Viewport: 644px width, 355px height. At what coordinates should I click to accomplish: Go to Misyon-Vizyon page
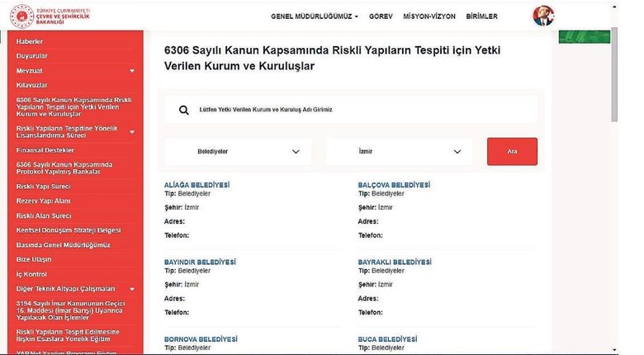tap(429, 17)
